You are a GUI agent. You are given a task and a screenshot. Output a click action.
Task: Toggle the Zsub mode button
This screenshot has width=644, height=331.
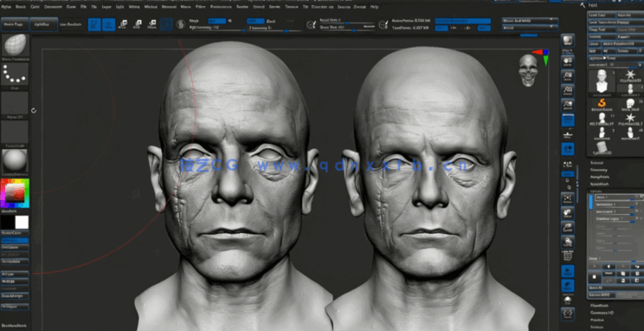271,21
